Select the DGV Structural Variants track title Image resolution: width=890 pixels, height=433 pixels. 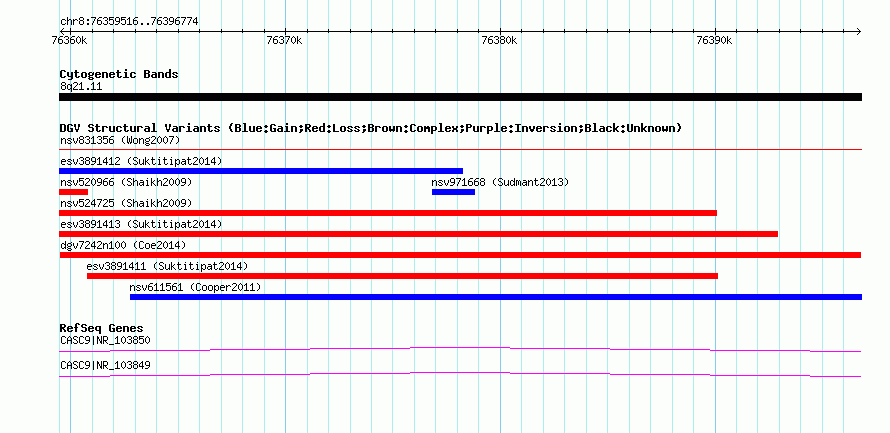371,128
